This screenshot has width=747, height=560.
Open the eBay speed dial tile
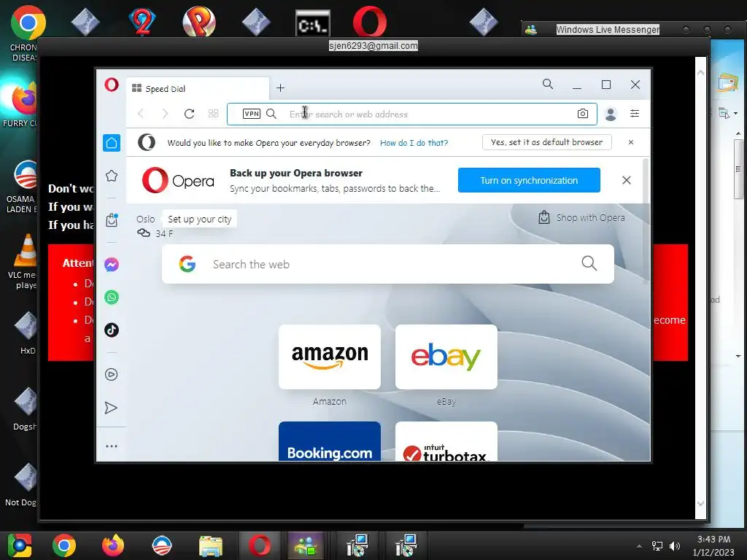click(446, 357)
